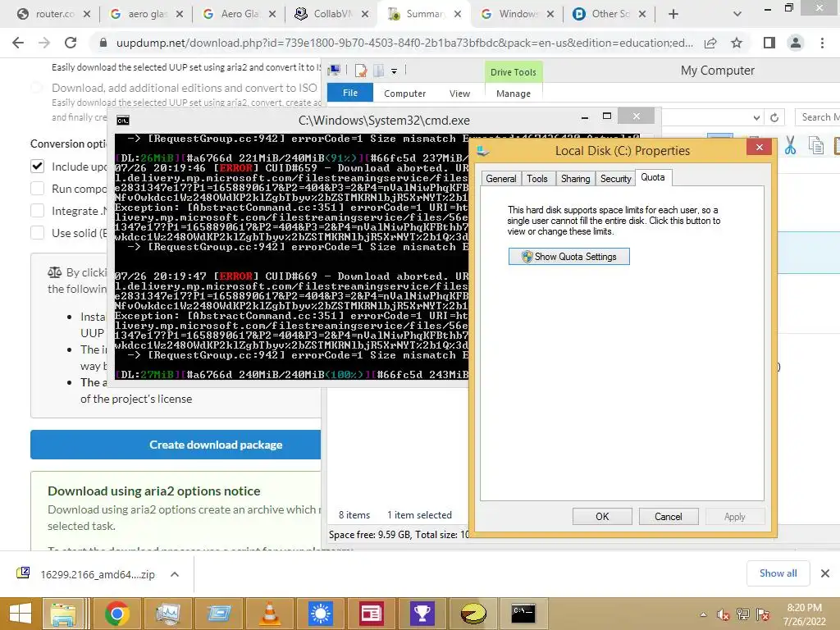Open the View ribbon tab
The height and width of the screenshot is (630, 840).
tap(459, 94)
